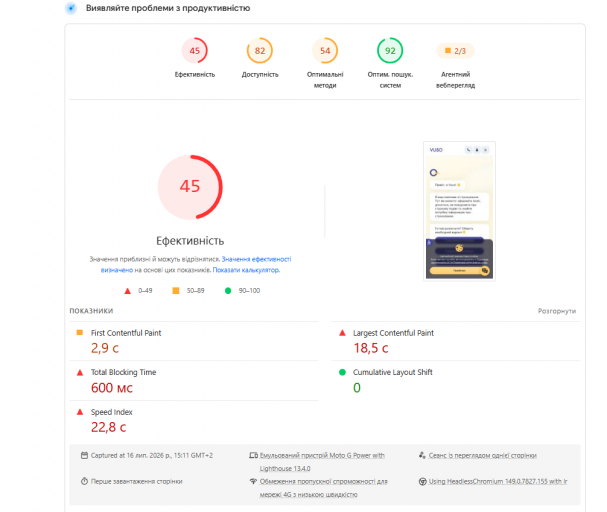This screenshot has width=607, height=512.
Task: Select the 22,8 с value
Action: (x=108, y=427)
